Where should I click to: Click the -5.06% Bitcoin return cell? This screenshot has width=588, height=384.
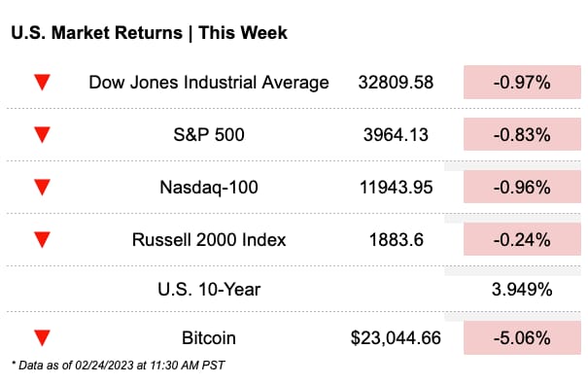pyautogui.click(x=522, y=337)
